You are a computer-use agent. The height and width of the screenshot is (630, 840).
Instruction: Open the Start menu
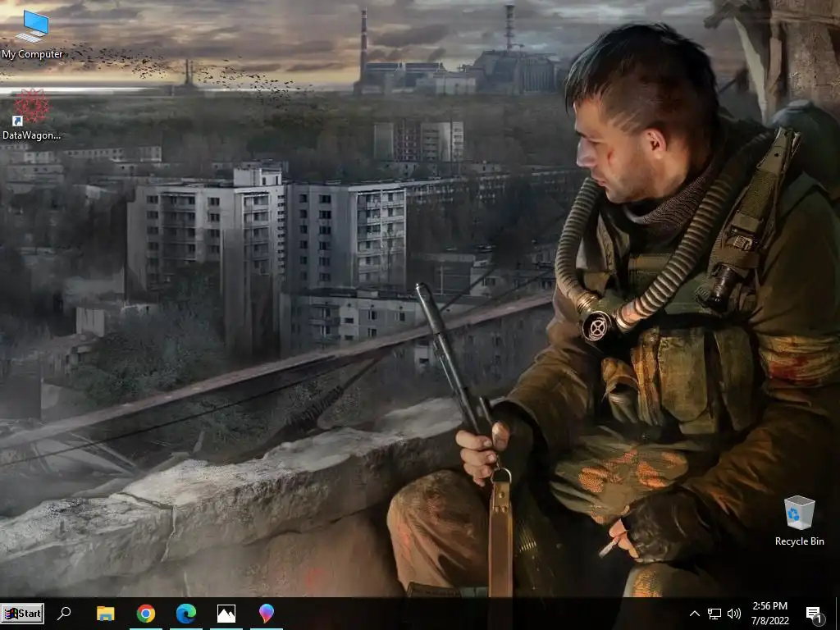click(x=22, y=614)
